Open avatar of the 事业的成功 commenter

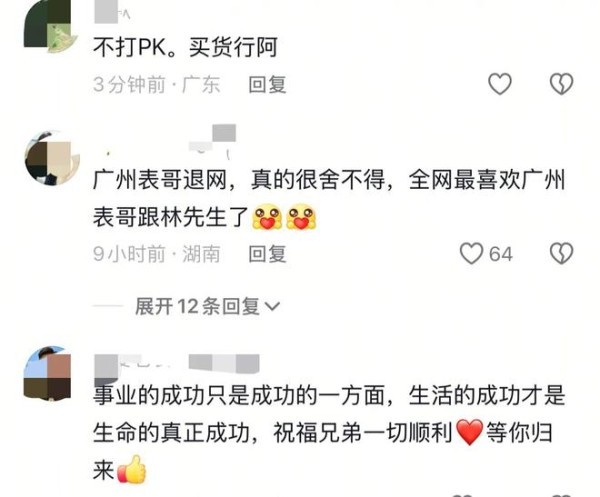pyautogui.click(x=48, y=373)
